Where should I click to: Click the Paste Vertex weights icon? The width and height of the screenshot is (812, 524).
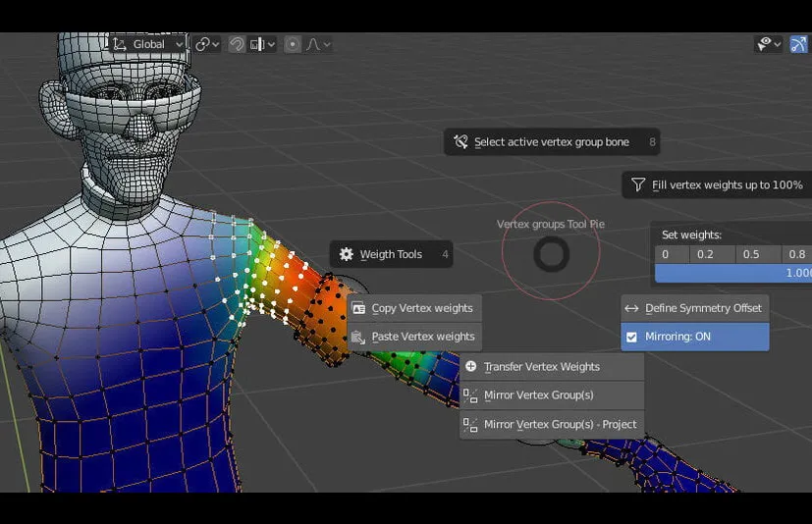tap(358, 338)
